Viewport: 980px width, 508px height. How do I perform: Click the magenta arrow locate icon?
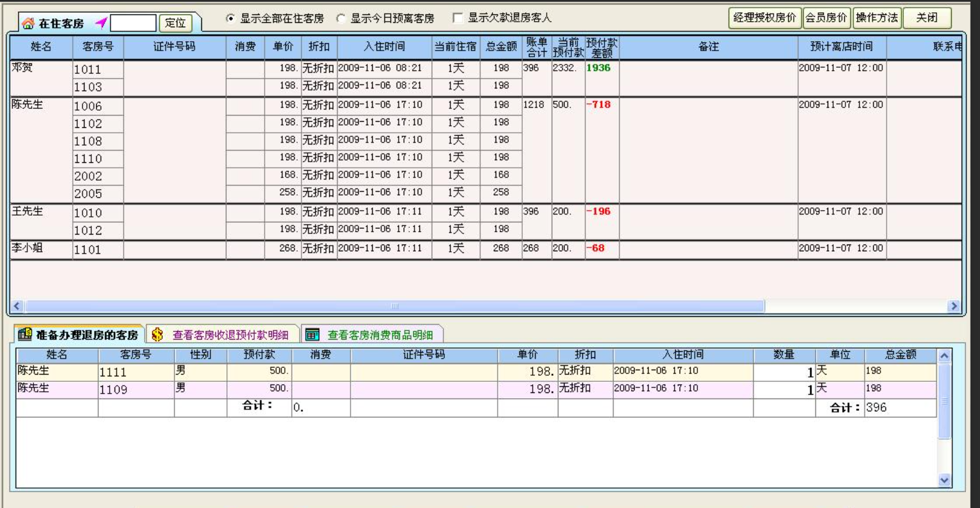[101, 23]
